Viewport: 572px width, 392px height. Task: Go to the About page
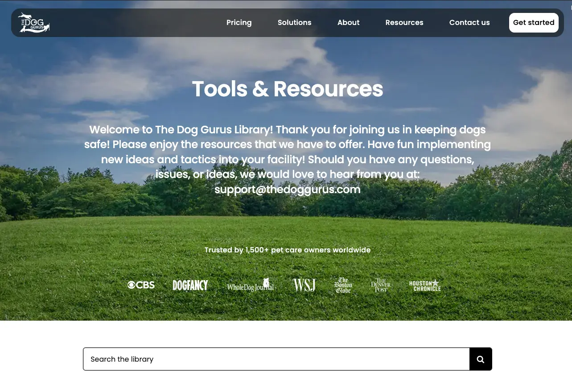pos(348,23)
